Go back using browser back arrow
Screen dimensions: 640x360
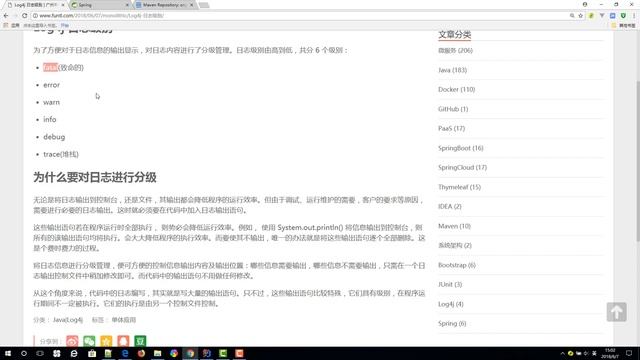pyautogui.click(x=6, y=16)
